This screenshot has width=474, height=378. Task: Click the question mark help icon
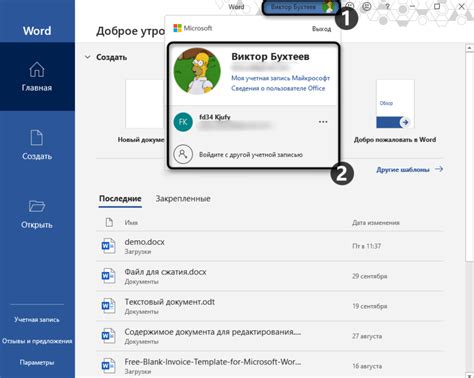[387, 6]
